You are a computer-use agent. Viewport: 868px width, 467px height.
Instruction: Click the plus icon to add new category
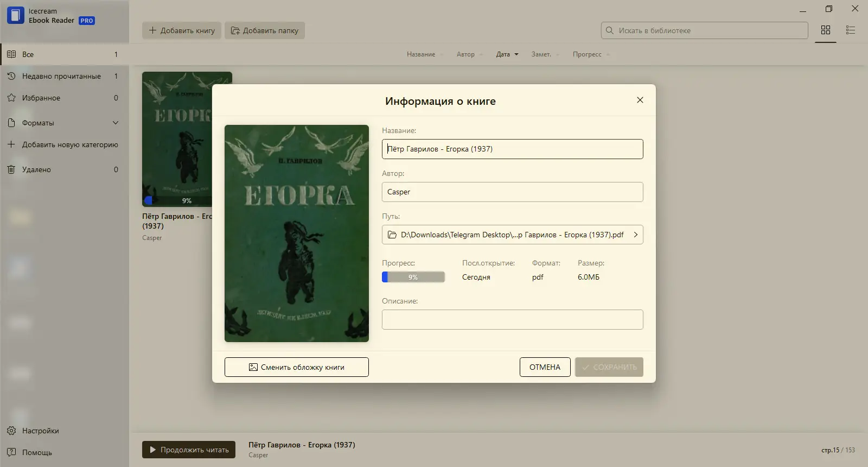click(11, 144)
